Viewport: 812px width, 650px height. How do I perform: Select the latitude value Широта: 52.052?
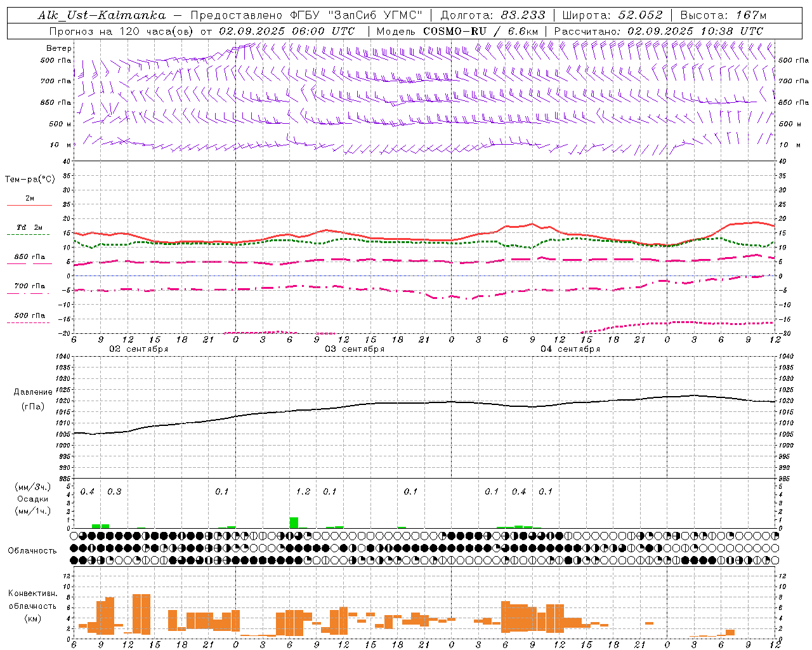pos(612,15)
